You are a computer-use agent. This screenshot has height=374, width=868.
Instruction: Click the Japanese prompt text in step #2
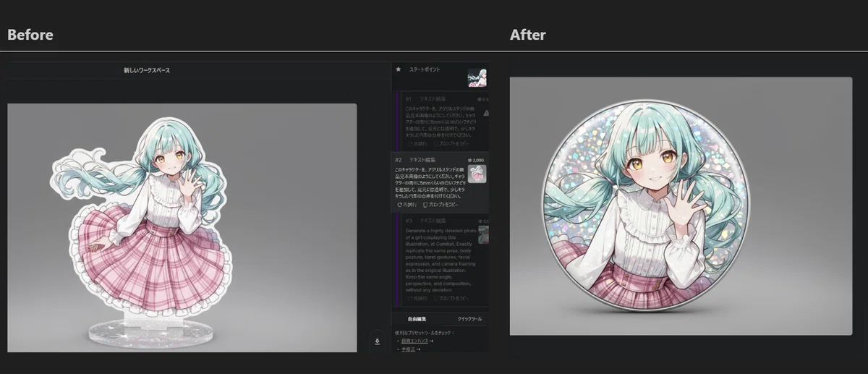430,182
